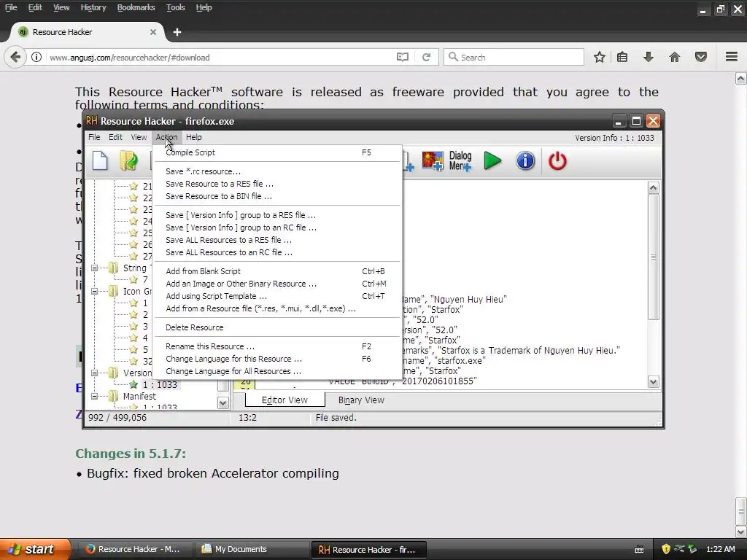Collapse the String Table tree node
The height and width of the screenshot is (560, 747).
(x=94, y=268)
